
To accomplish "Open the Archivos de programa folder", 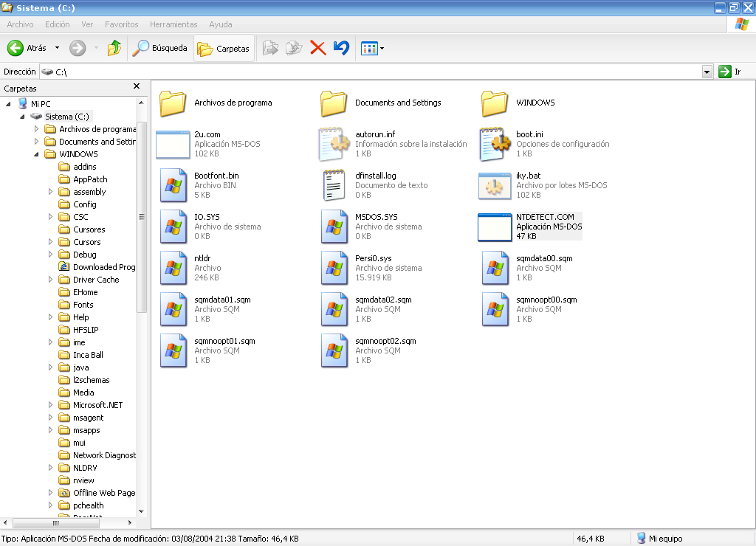I will tap(173, 103).
